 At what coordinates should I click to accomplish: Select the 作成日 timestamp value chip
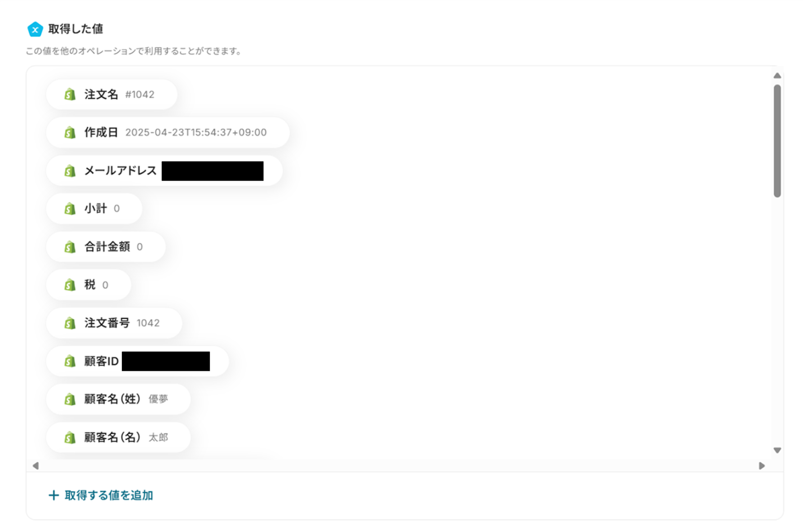(x=168, y=132)
